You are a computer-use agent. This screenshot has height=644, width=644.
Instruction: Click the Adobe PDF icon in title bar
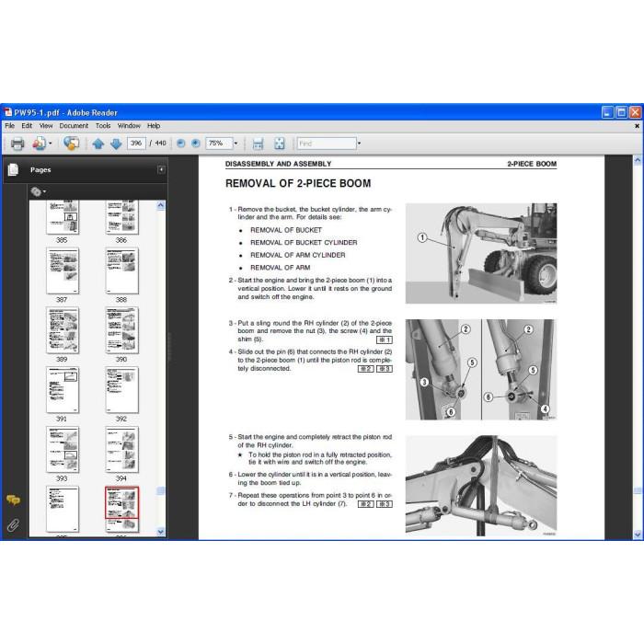pos(7,112)
